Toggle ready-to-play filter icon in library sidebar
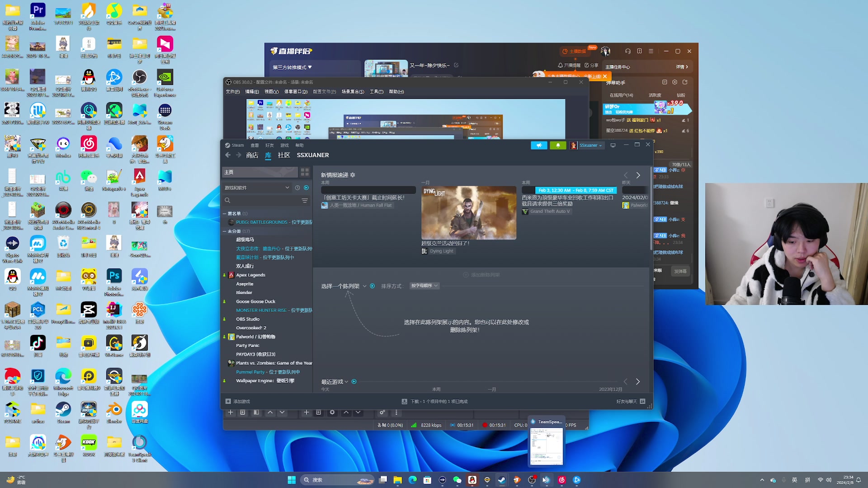868x488 pixels. [307, 188]
